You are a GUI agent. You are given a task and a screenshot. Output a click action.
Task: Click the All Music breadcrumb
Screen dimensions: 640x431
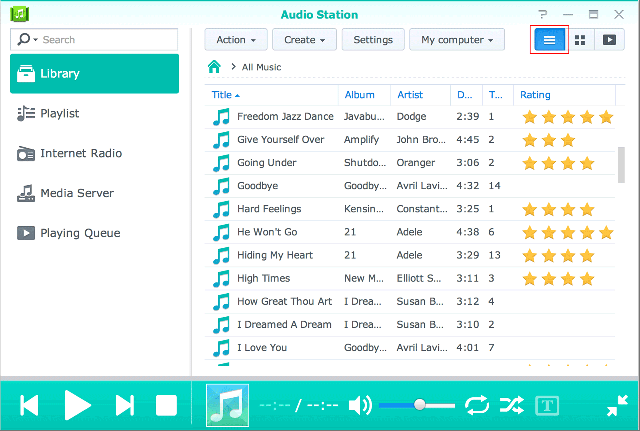(x=261, y=67)
